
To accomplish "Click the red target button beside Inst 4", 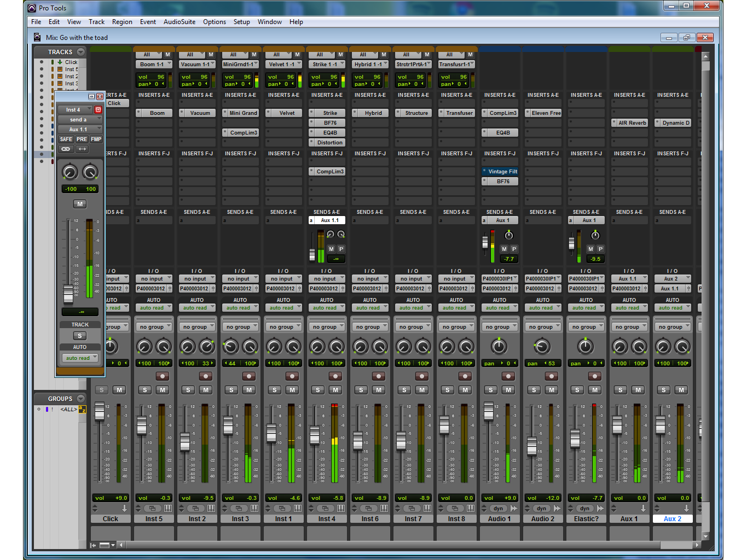I will (x=99, y=110).
